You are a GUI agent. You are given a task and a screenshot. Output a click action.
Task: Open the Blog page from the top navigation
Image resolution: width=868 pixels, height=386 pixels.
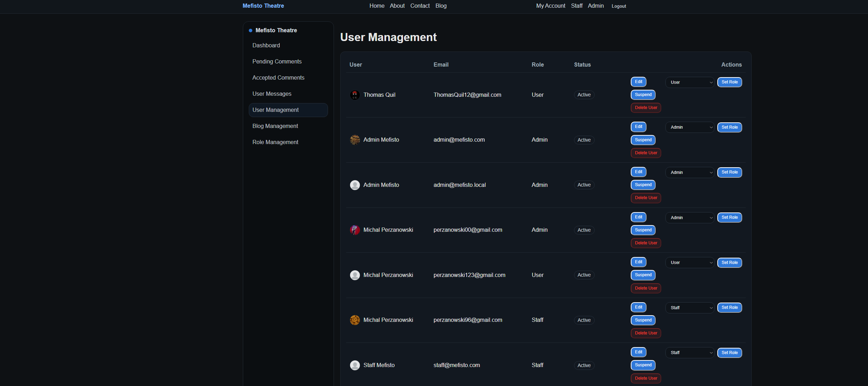pos(441,6)
